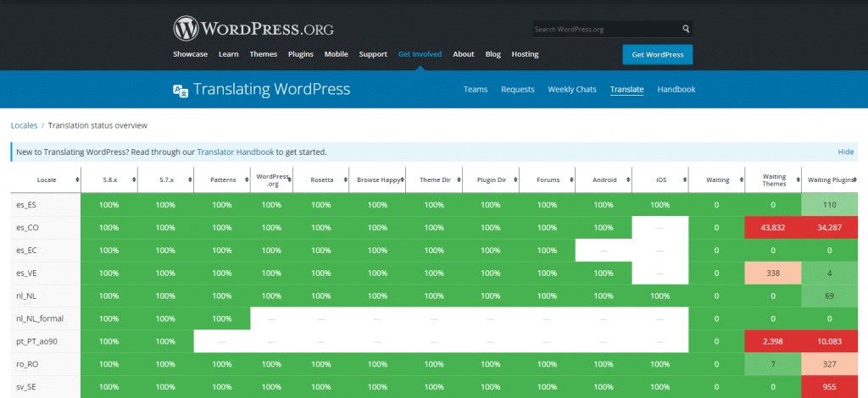Click es_ES iOS 100% cell

(659, 205)
